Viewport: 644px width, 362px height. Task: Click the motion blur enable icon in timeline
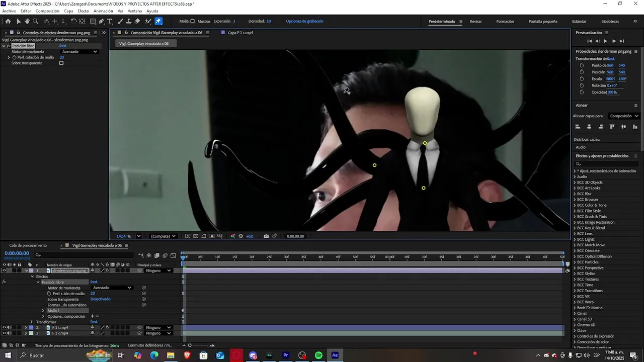165,256
